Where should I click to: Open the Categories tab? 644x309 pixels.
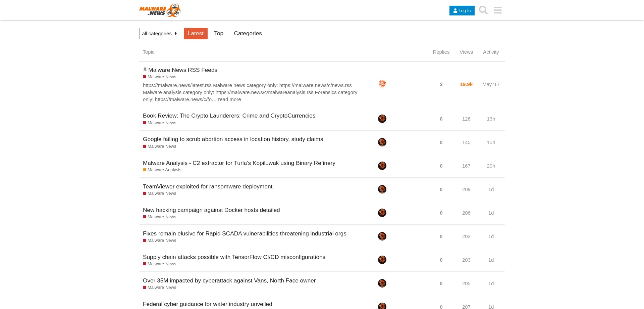(x=248, y=34)
